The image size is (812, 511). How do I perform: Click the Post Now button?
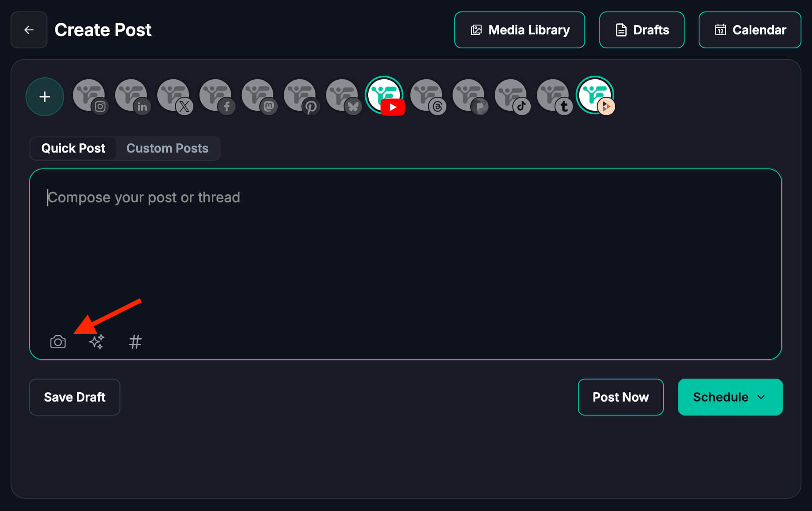tap(620, 397)
